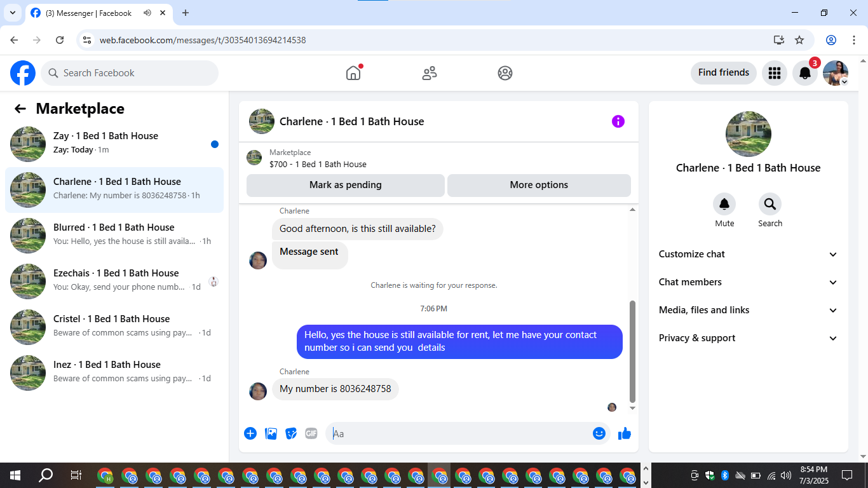The image size is (868, 488).
Task: Open Blurred 1 Bed 1 Bath House chat
Action: click(114, 236)
